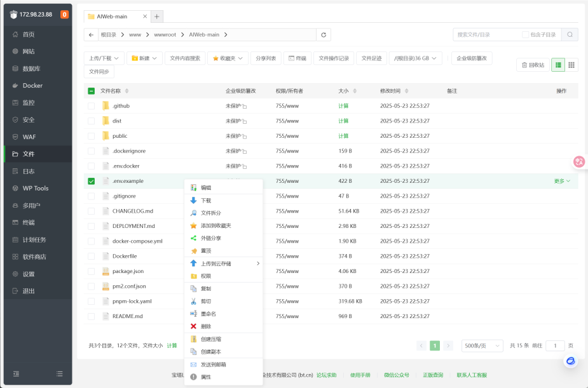The image size is (588, 388).
Task: Sort files by 文件名称 sort arrows
Action: pos(126,91)
